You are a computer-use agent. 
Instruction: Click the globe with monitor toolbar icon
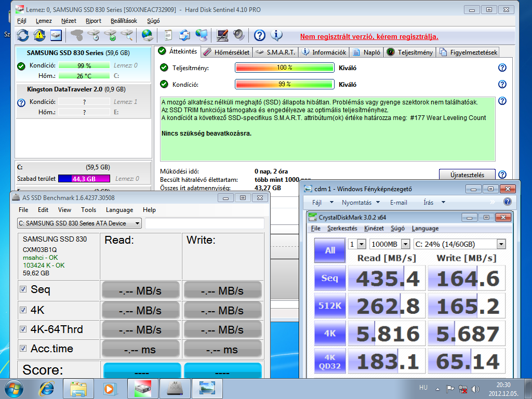202,35
